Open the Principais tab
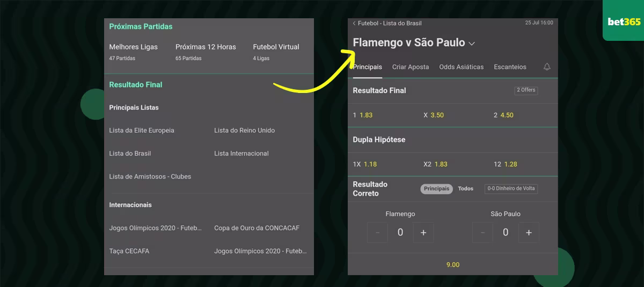This screenshot has height=287, width=644. 368,67
